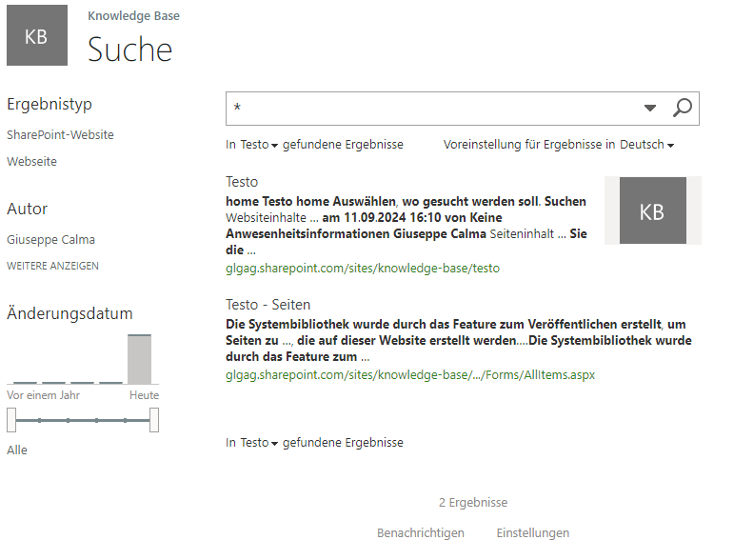Screen dimensions: 734x560
Task: Click the Benachrichtigen link
Action: (x=421, y=532)
